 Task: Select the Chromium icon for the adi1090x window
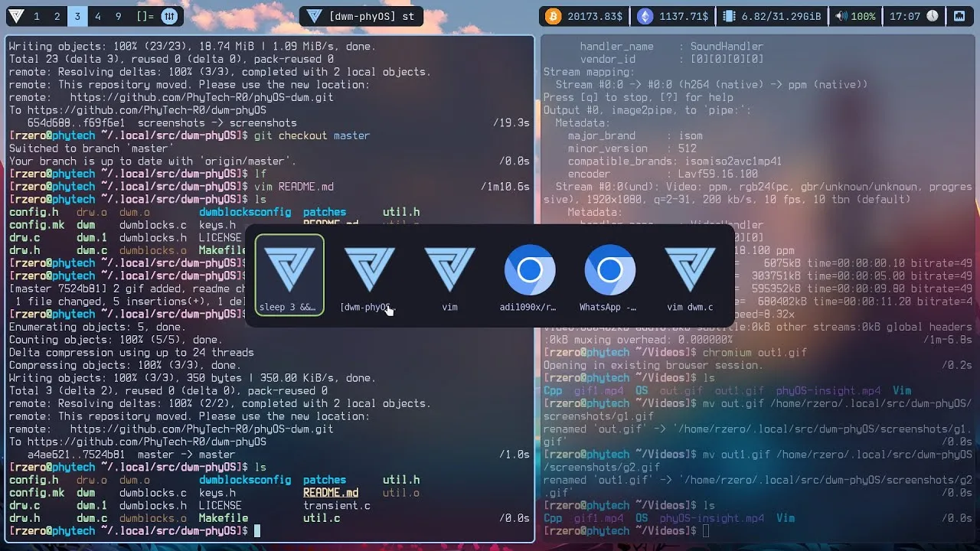(x=530, y=269)
